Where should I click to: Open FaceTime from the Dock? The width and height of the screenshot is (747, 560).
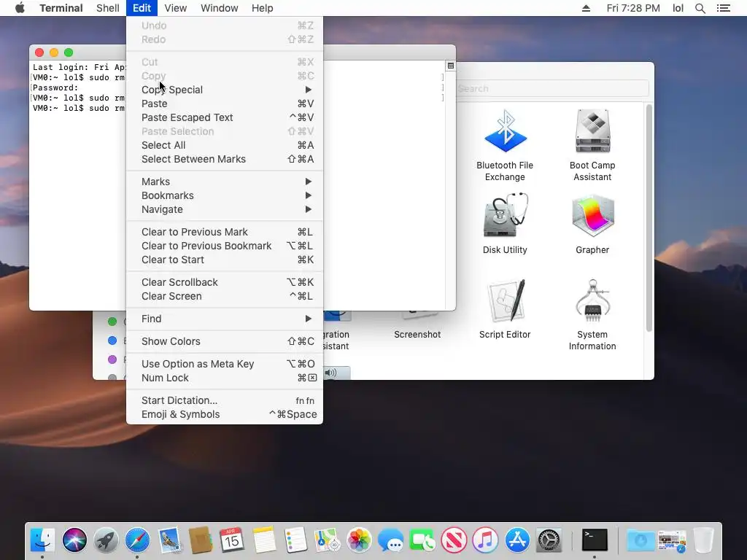(x=422, y=540)
